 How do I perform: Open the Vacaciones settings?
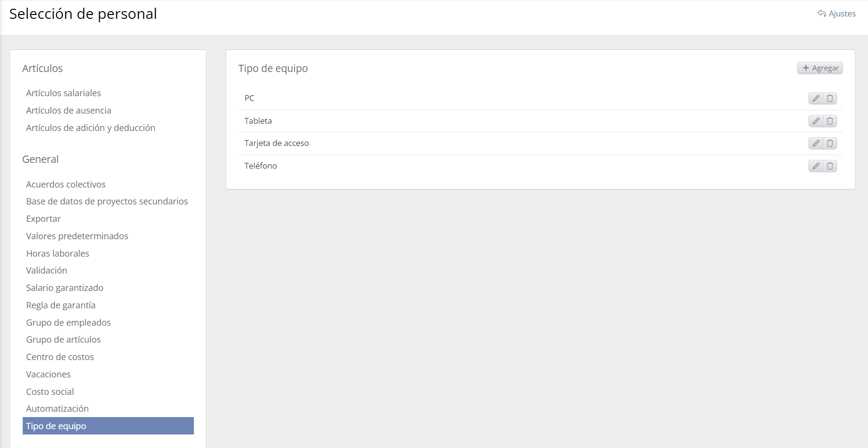[x=48, y=374]
